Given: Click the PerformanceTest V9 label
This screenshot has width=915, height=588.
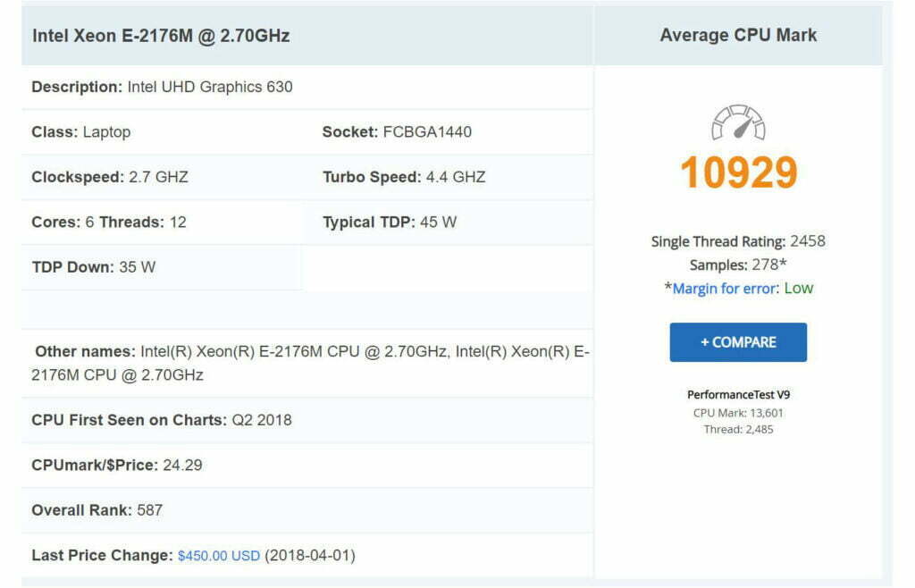Looking at the screenshot, I should (x=738, y=394).
